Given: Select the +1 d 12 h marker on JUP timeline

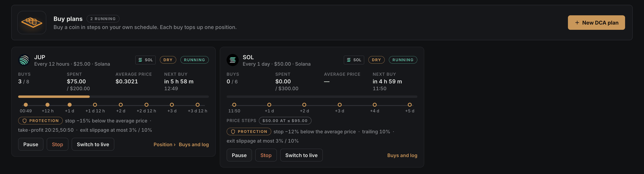Looking at the screenshot, I should (95, 105).
